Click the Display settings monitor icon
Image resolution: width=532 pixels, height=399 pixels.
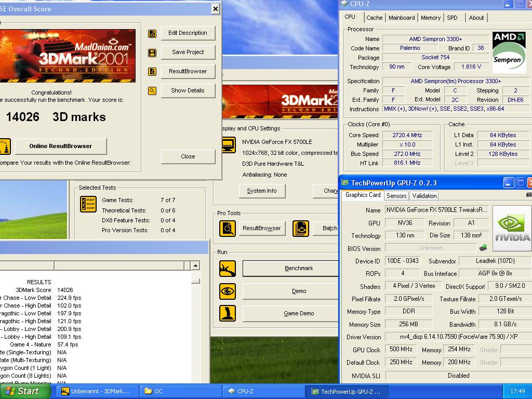tap(229, 145)
